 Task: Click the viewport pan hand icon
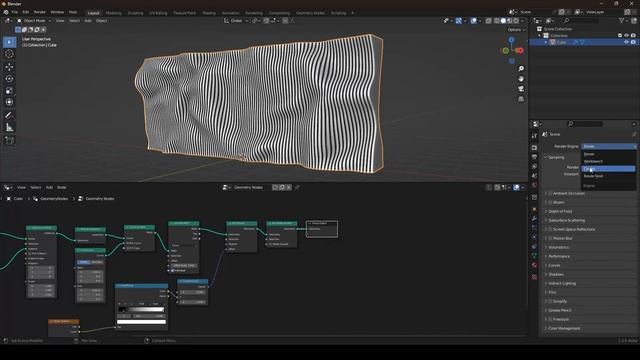521,79
